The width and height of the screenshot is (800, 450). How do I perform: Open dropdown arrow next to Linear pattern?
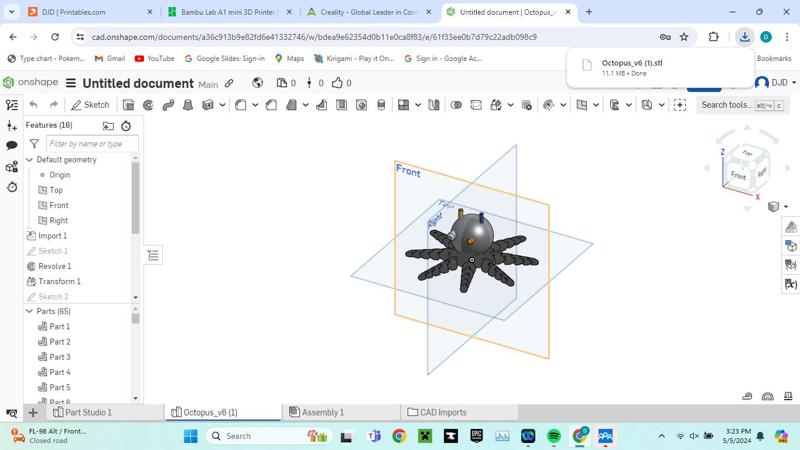(418, 105)
